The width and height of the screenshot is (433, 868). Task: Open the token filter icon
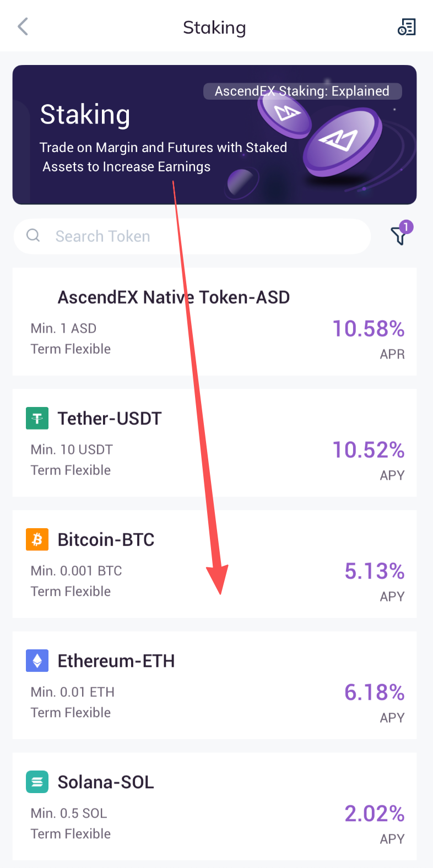(400, 235)
